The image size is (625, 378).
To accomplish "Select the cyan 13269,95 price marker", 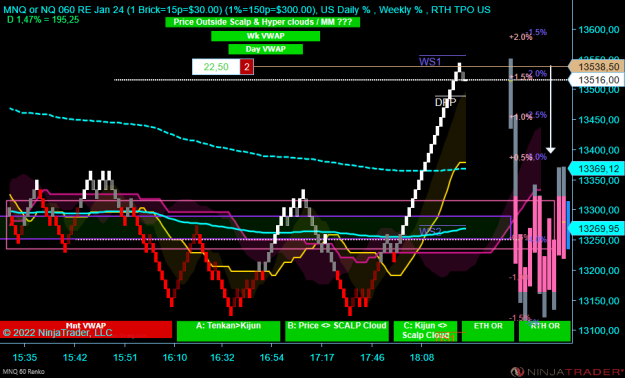I will pos(596,228).
